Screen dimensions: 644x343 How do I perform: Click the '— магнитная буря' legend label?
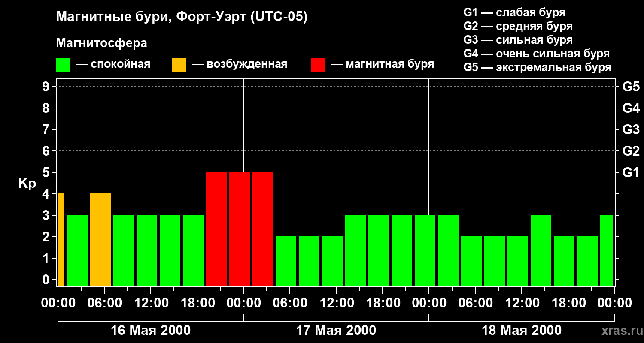coord(383,65)
